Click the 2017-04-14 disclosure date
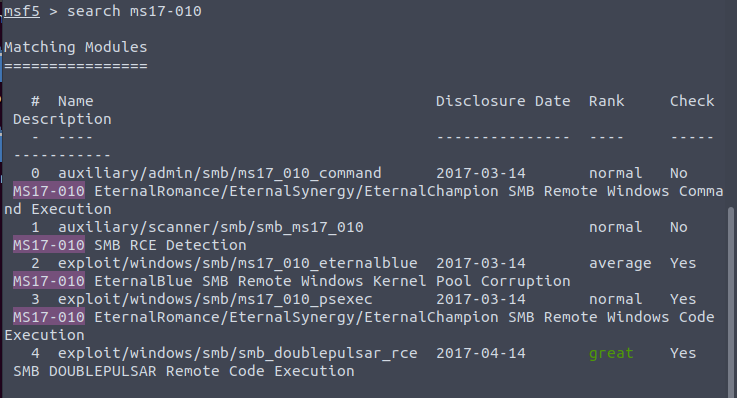 (x=480, y=353)
